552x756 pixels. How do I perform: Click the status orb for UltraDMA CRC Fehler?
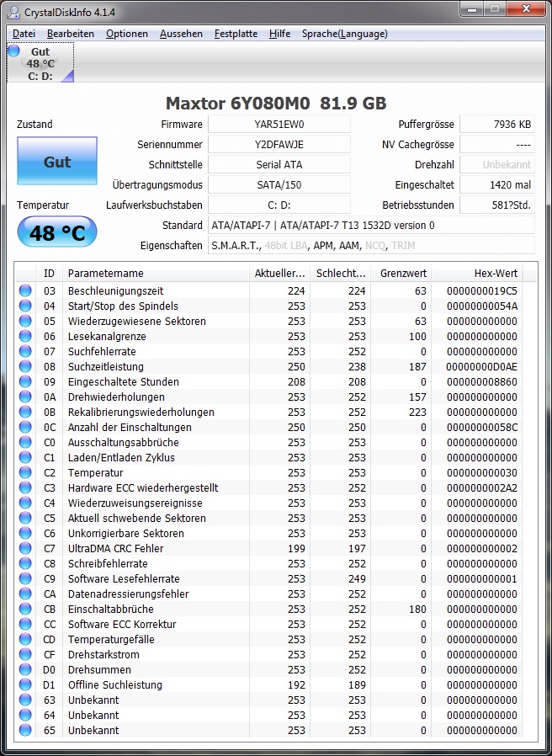coord(25,549)
